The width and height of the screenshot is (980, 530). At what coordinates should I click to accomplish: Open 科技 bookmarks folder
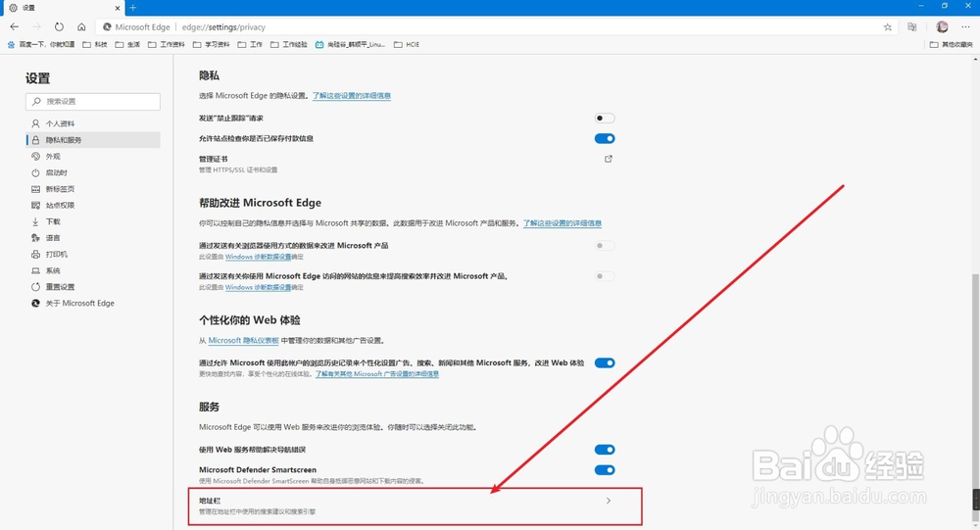pyautogui.click(x=95, y=44)
